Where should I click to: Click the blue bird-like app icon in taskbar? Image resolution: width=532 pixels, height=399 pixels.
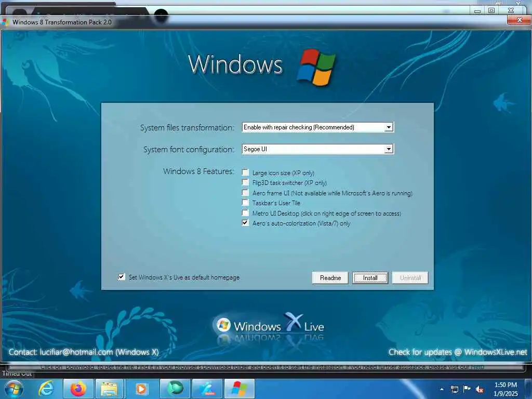tap(207, 389)
